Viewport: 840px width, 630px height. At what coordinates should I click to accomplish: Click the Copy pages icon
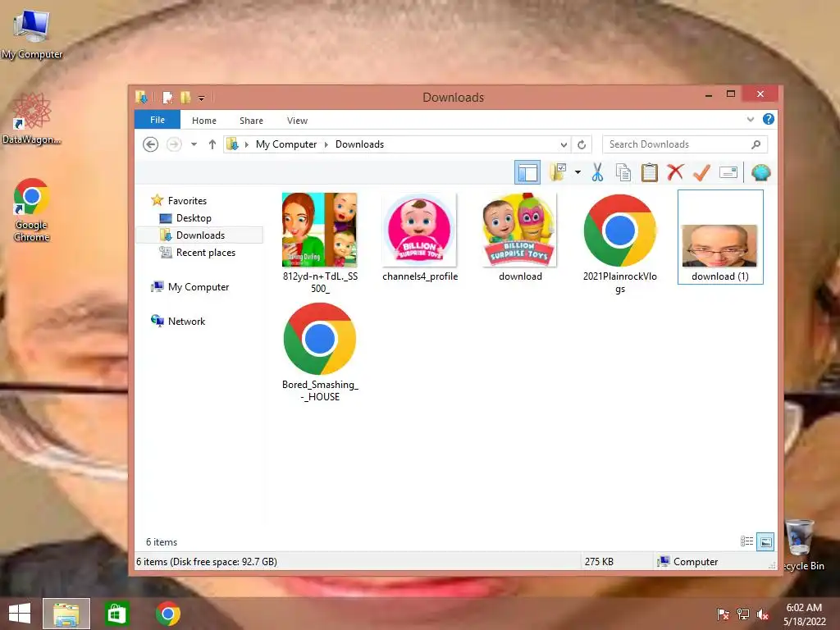(623, 172)
